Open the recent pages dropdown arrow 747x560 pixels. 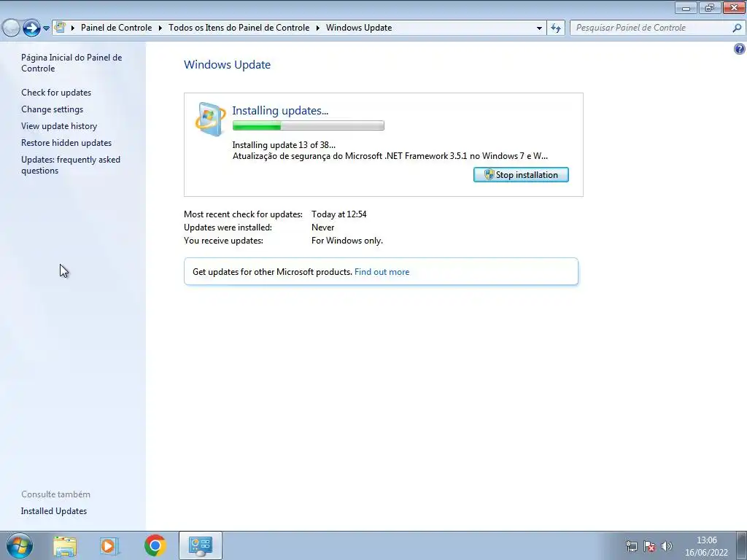tap(46, 28)
